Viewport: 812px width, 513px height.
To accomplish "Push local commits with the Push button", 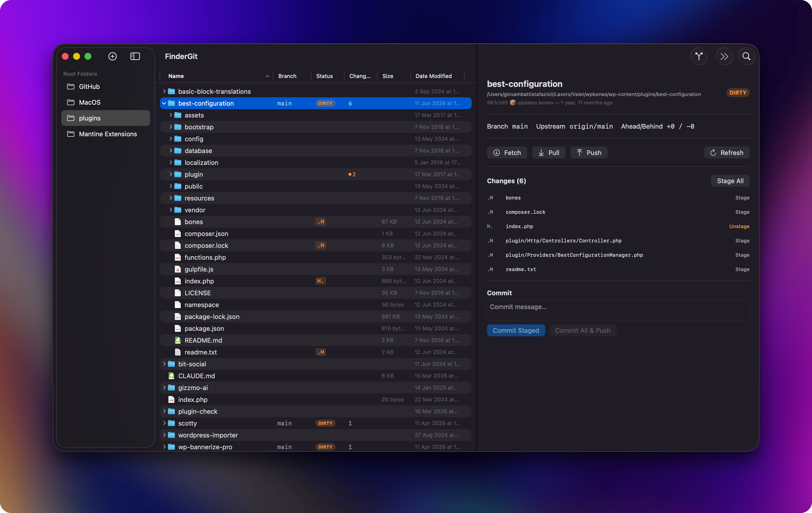I will pyautogui.click(x=589, y=152).
